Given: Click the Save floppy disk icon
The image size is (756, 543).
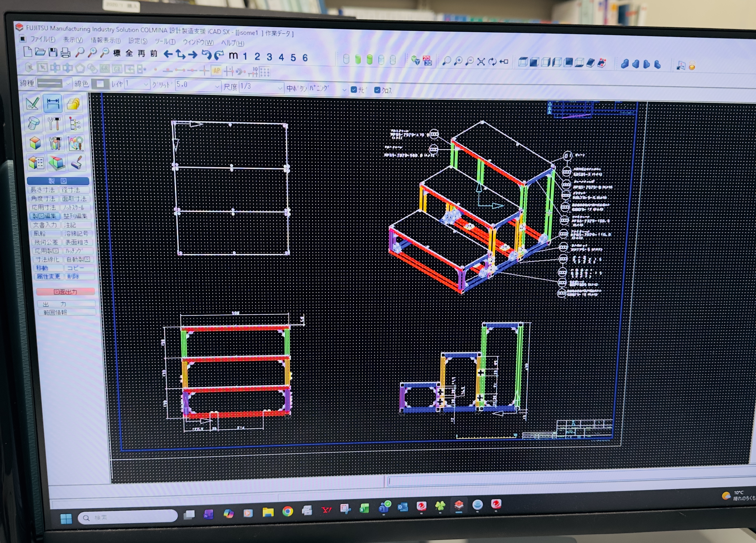Looking at the screenshot, I should click(53, 52).
